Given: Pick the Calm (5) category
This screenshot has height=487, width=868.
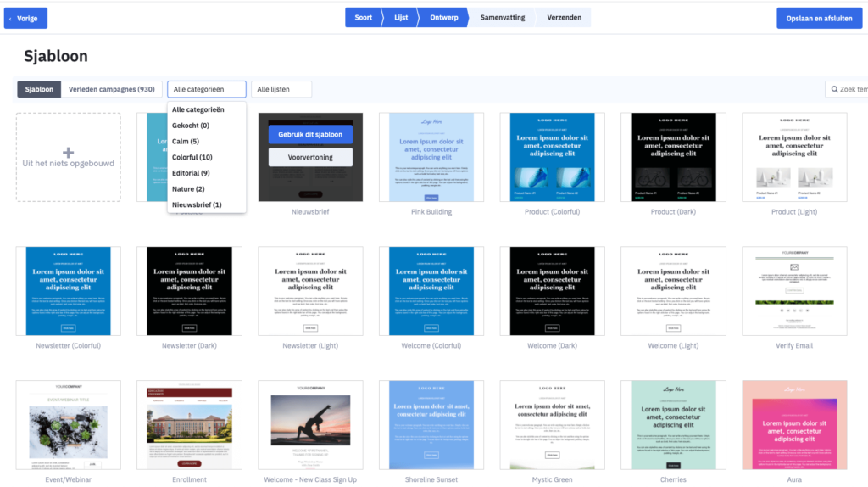Looking at the screenshot, I should pos(186,142).
